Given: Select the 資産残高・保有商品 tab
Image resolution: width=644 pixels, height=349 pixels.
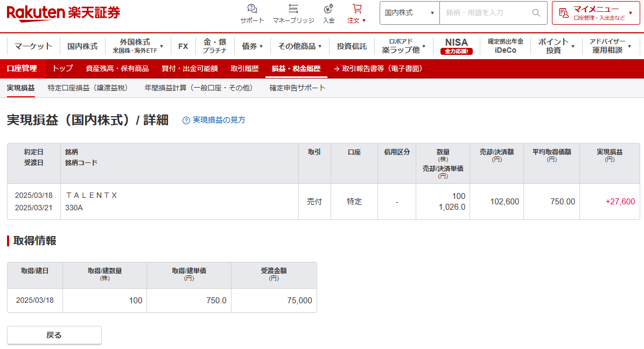Looking at the screenshot, I should pos(117,69).
